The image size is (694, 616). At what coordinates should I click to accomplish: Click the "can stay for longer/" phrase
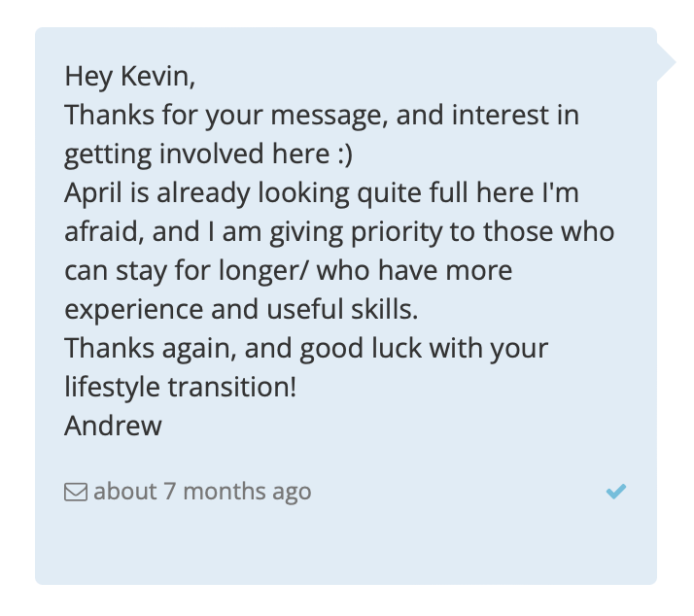186,271
